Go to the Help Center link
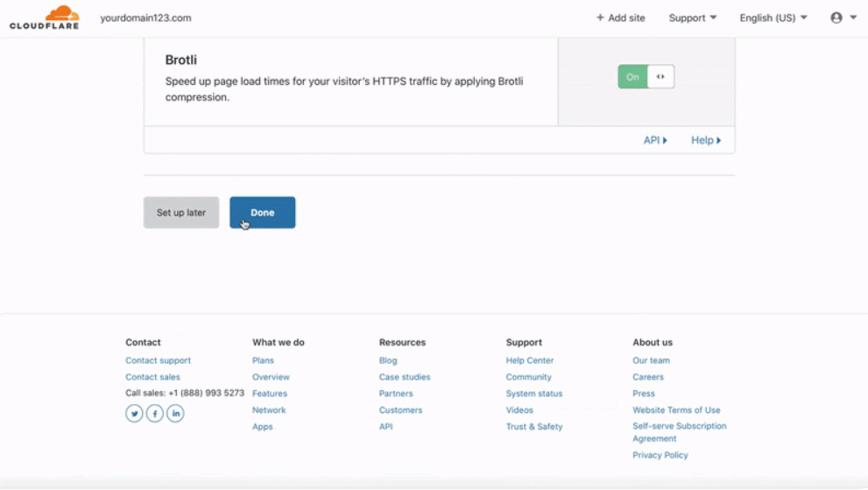This screenshot has width=868, height=490. tap(529, 360)
